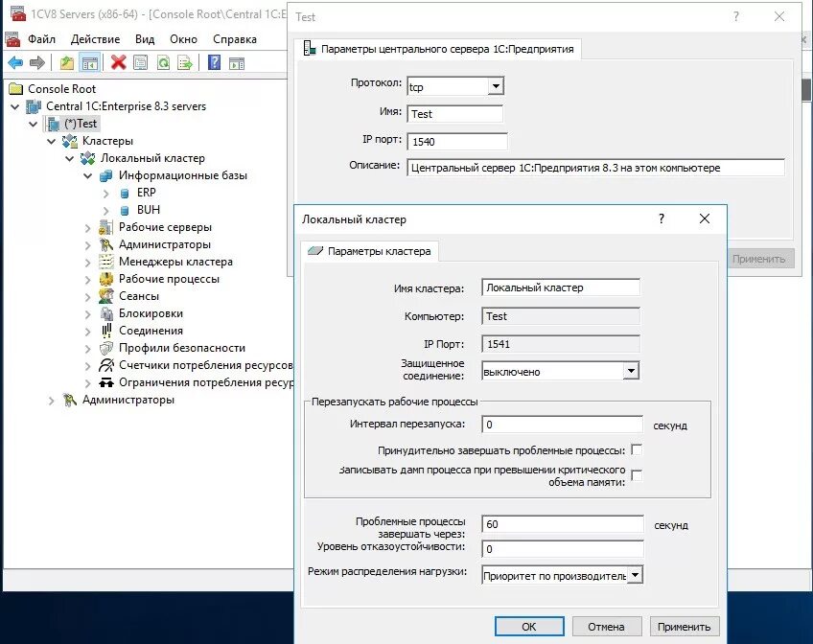This screenshot has height=644, width=813.
Task: Click the Профили безопасности icon
Action: [105, 348]
